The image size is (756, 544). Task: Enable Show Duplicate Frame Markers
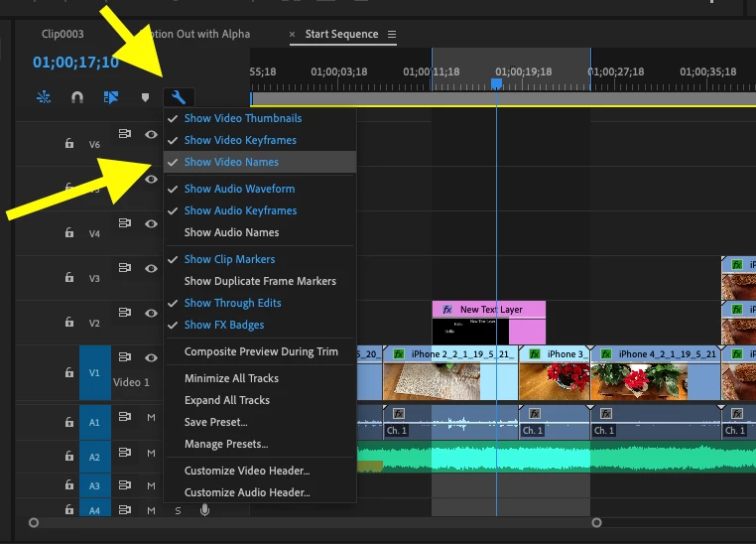[x=260, y=281]
